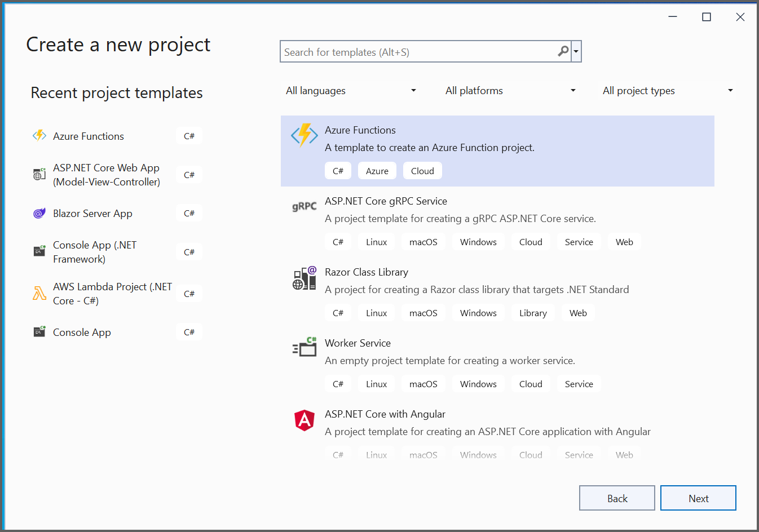Open the All project types dropdown
The image size is (759, 532).
[668, 91]
